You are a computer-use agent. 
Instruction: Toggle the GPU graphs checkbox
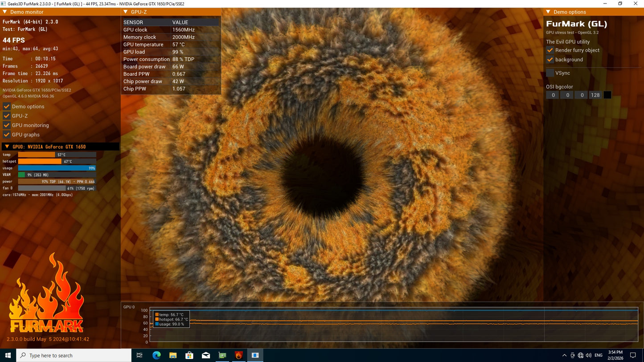click(x=7, y=134)
